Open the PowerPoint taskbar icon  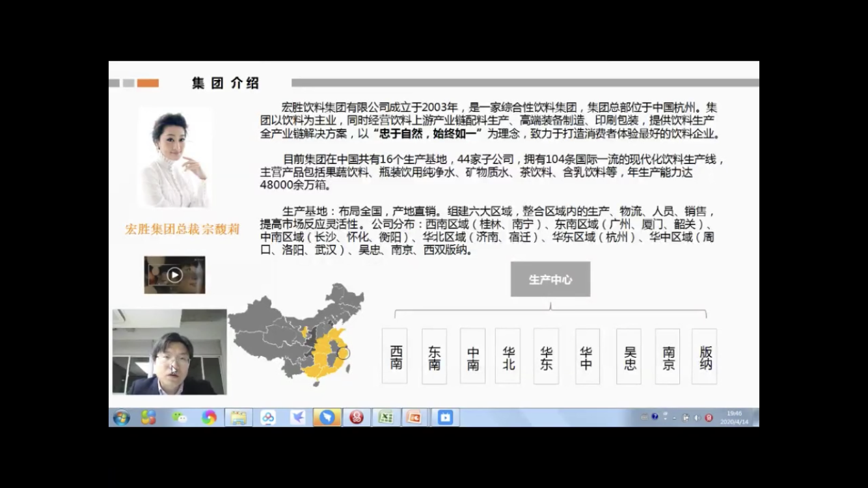coord(414,418)
